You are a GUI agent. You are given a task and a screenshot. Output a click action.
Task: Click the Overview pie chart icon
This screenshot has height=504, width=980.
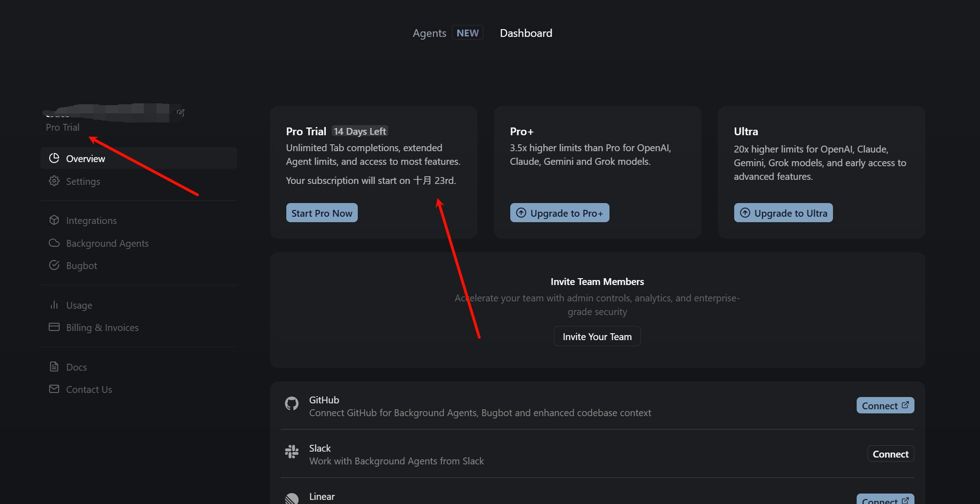(x=54, y=158)
